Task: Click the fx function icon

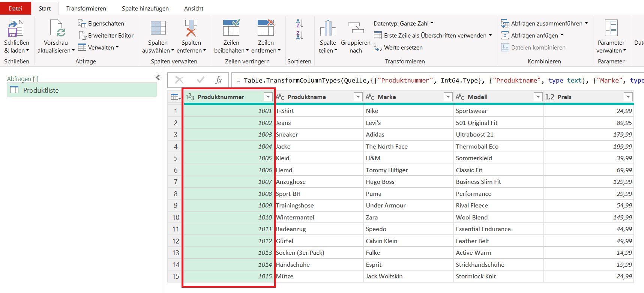Action: click(219, 80)
